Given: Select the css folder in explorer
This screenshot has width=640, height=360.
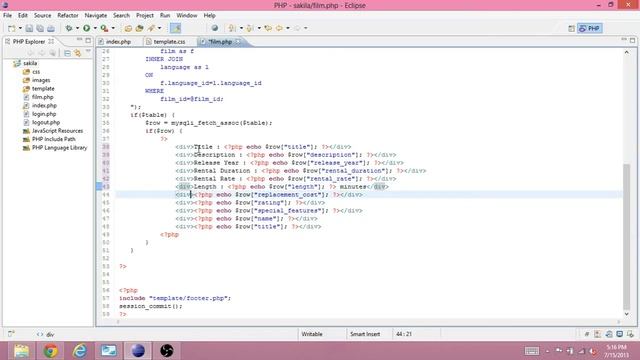Looking at the screenshot, I should (36, 72).
